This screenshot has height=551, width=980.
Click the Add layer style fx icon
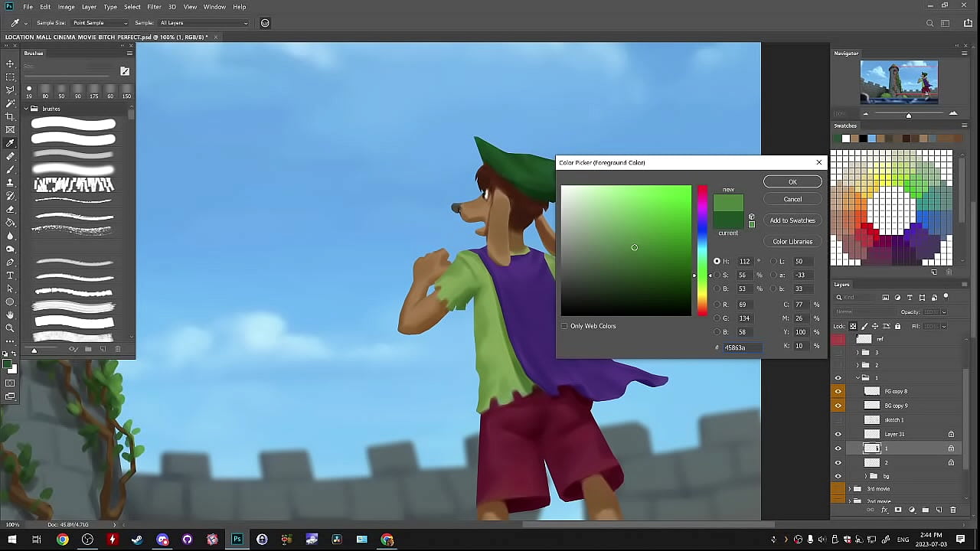pos(884,510)
